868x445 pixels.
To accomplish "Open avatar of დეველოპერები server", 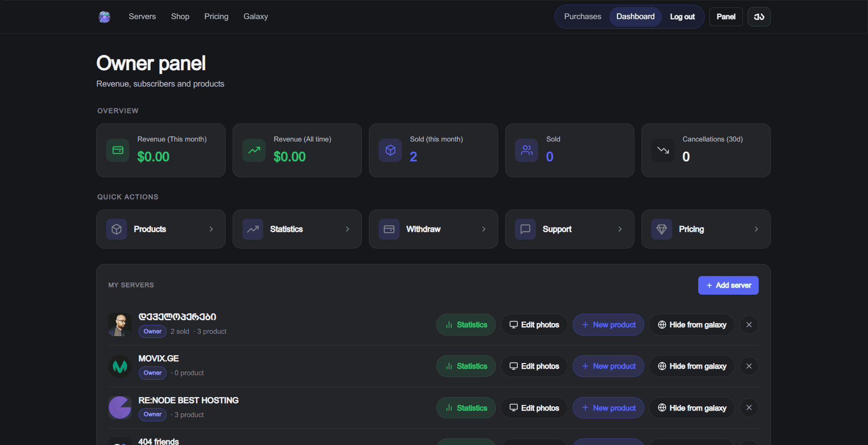I will point(120,324).
